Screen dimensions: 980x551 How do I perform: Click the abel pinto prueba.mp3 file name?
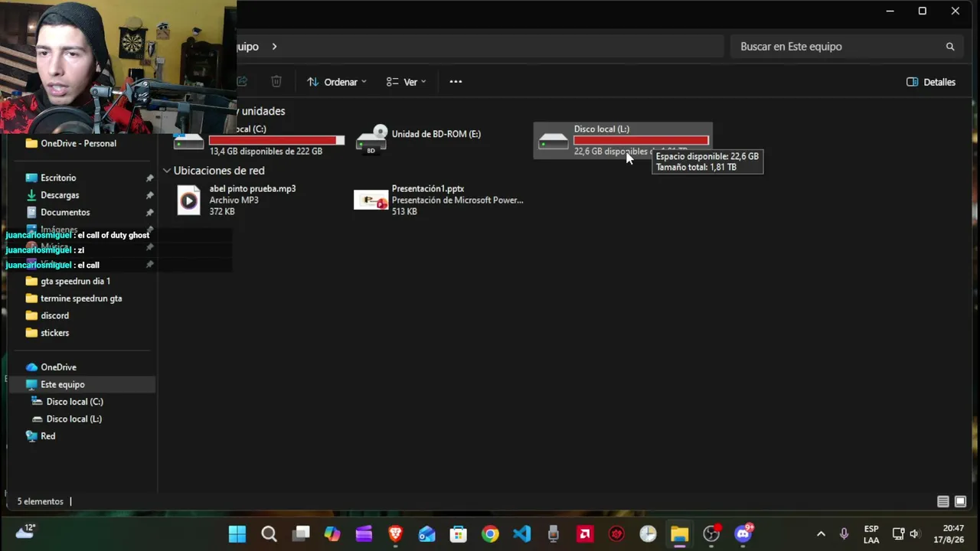pyautogui.click(x=253, y=188)
